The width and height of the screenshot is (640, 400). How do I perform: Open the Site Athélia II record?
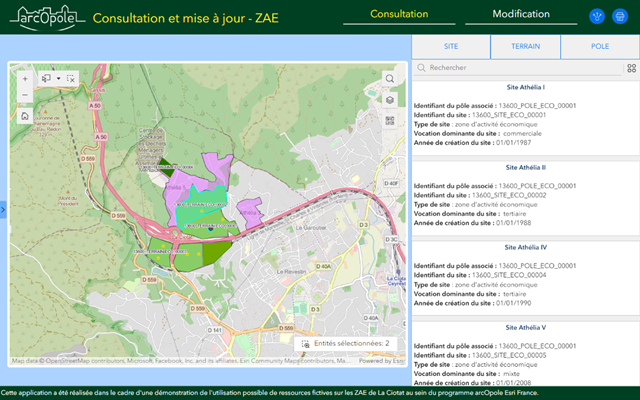coord(525,167)
